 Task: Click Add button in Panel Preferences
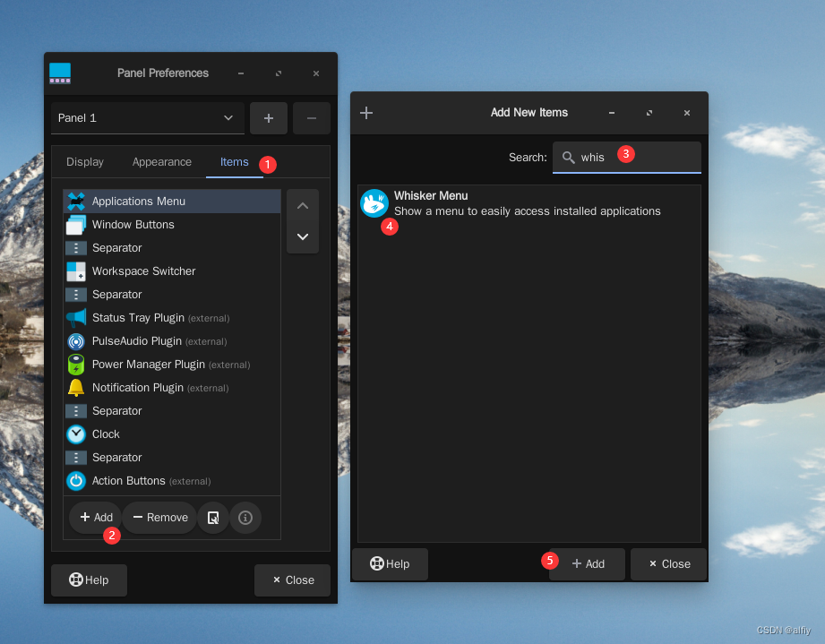tap(96, 518)
